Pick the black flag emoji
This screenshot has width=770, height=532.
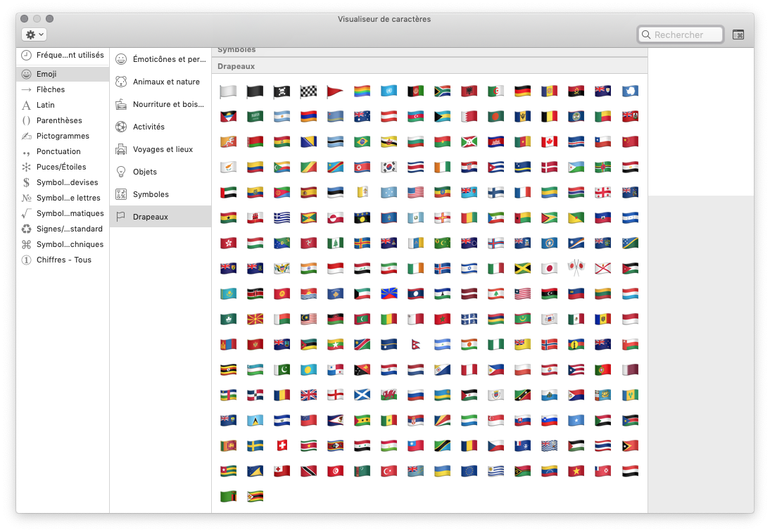click(x=255, y=91)
